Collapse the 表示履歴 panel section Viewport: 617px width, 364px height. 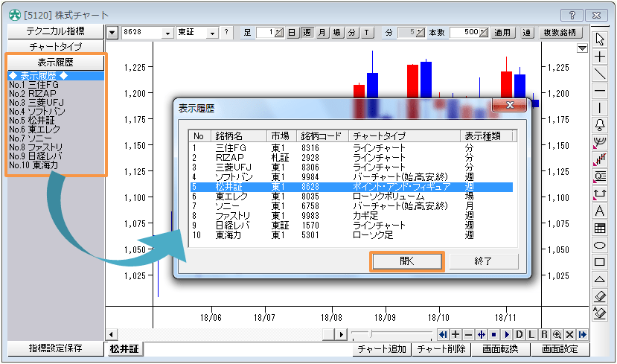[56, 63]
